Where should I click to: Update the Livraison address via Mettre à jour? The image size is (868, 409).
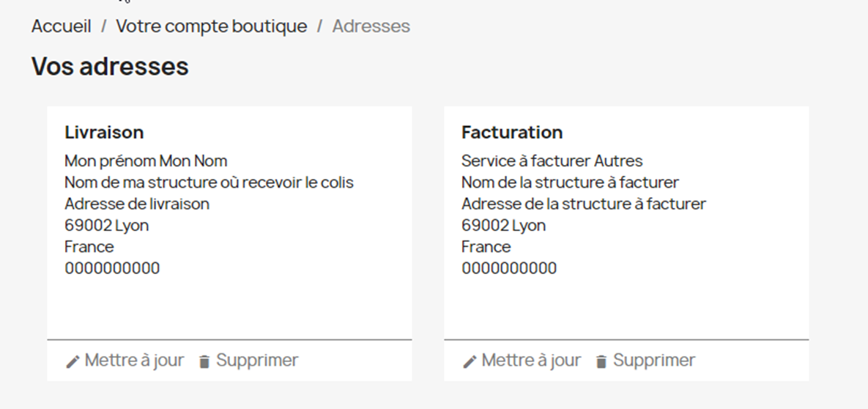point(134,361)
